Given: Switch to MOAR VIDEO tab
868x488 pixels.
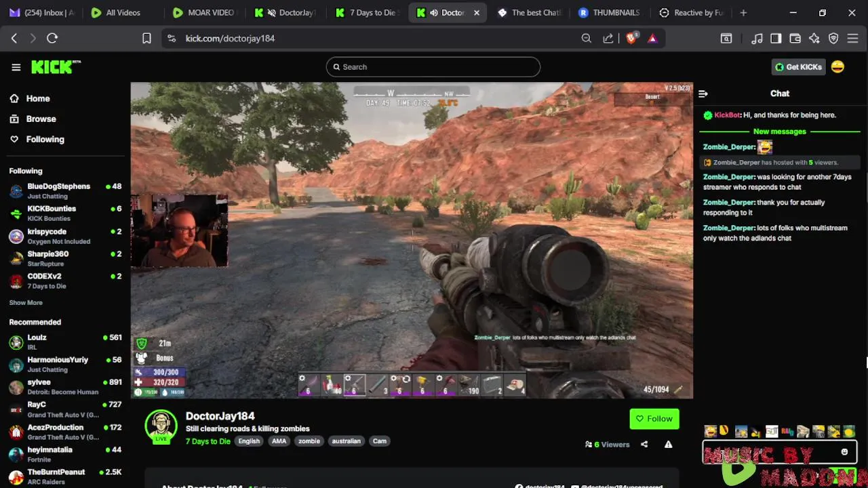Looking at the screenshot, I should tap(203, 13).
